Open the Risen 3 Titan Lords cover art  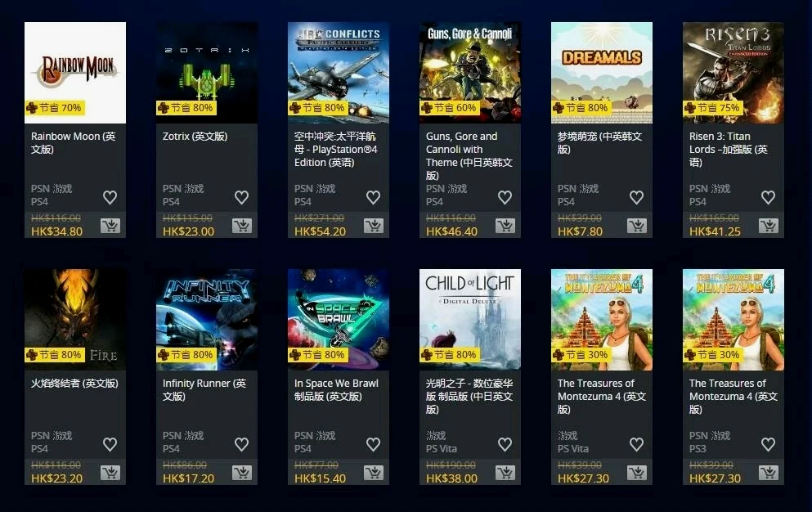click(733, 73)
